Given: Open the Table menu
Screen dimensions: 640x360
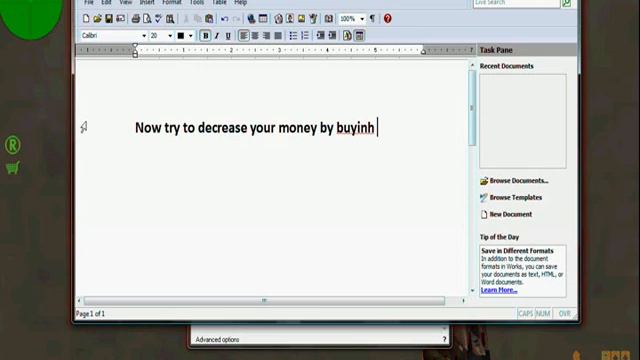Looking at the screenshot, I should (x=219, y=2).
